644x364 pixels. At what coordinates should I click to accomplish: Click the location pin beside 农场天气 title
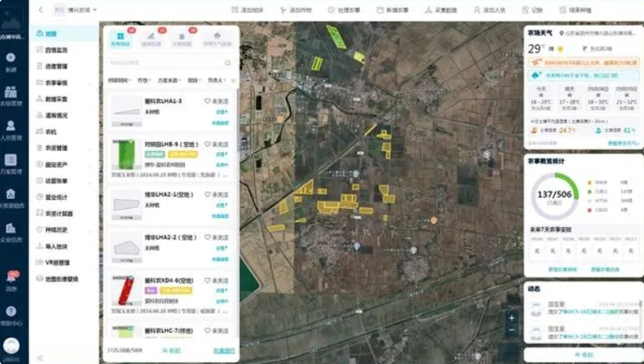click(x=561, y=33)
